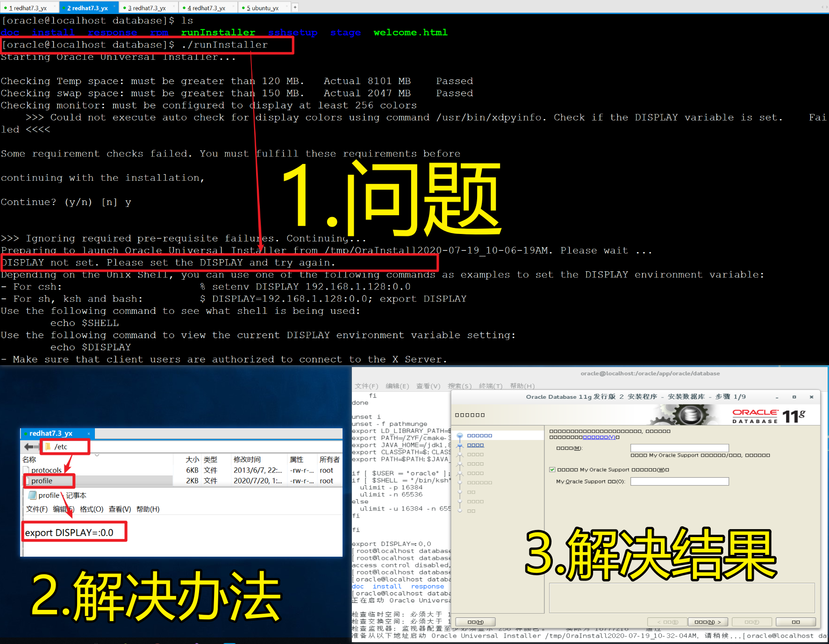Click the installer Help (H) button
This screenshot has height=644, width=829.
(475, 622)
